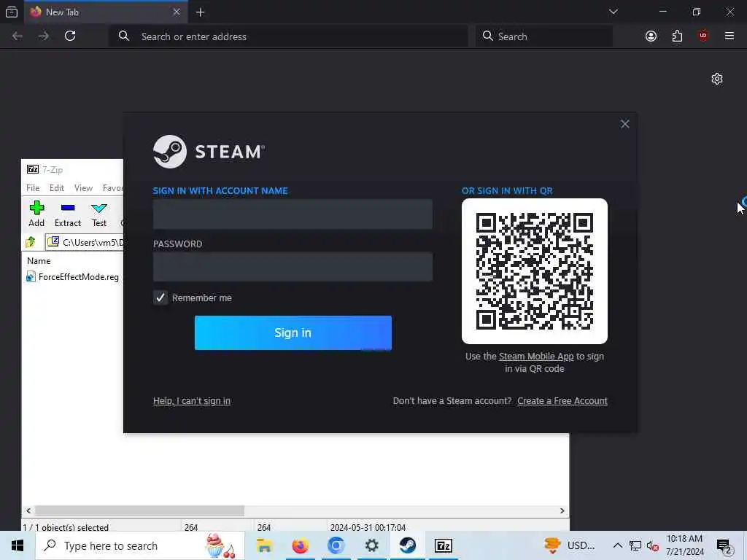Toggle the Remember me checkbox
Image resolution: width=747 pixels, height=560 pixels.
[160, 297]
